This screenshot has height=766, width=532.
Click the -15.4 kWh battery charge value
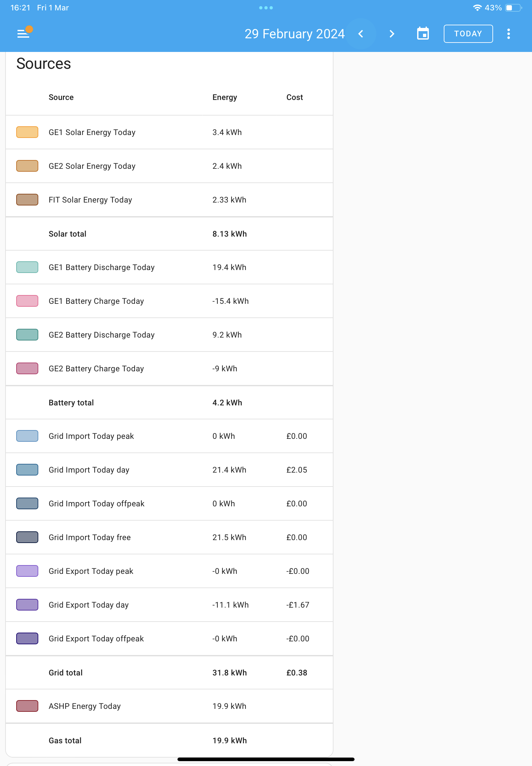pyautogui.click(x=230, y=301)
